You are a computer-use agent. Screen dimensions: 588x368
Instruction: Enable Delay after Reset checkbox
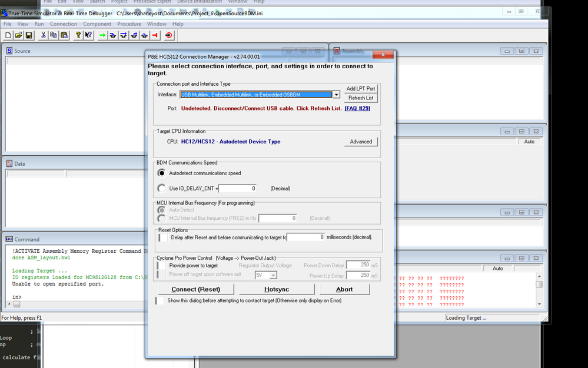coord(163,237)
